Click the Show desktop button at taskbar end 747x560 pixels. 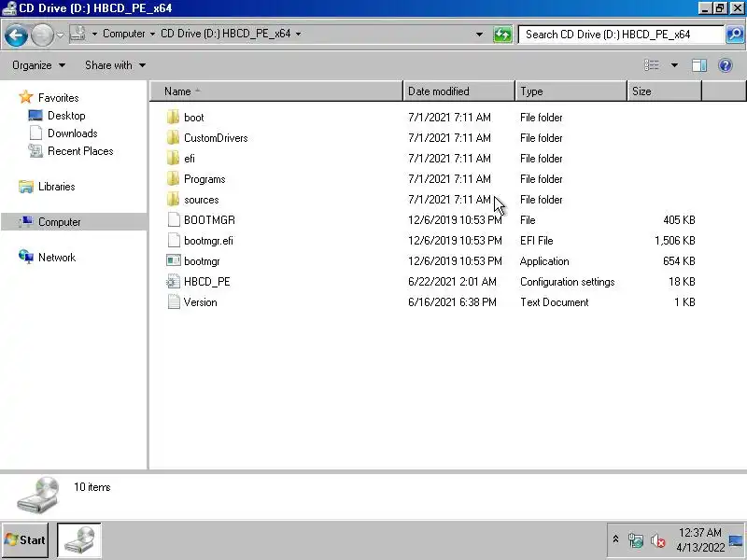click(737, 540)
